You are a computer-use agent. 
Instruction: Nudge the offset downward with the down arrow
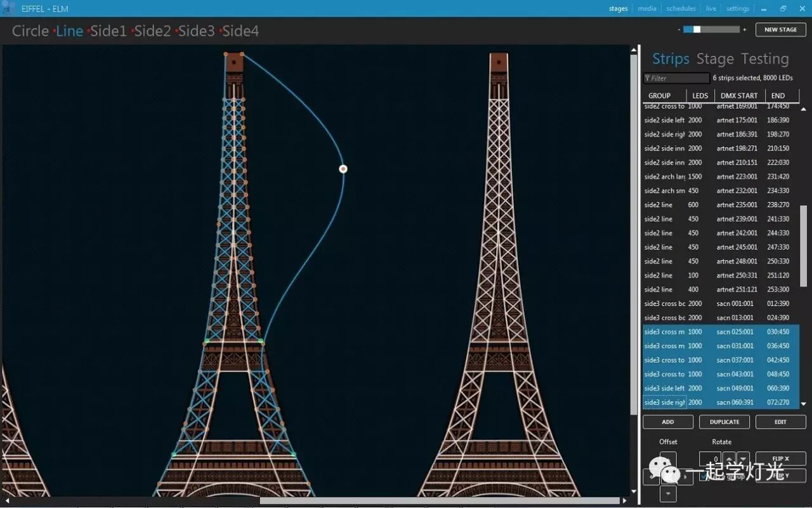668,493
